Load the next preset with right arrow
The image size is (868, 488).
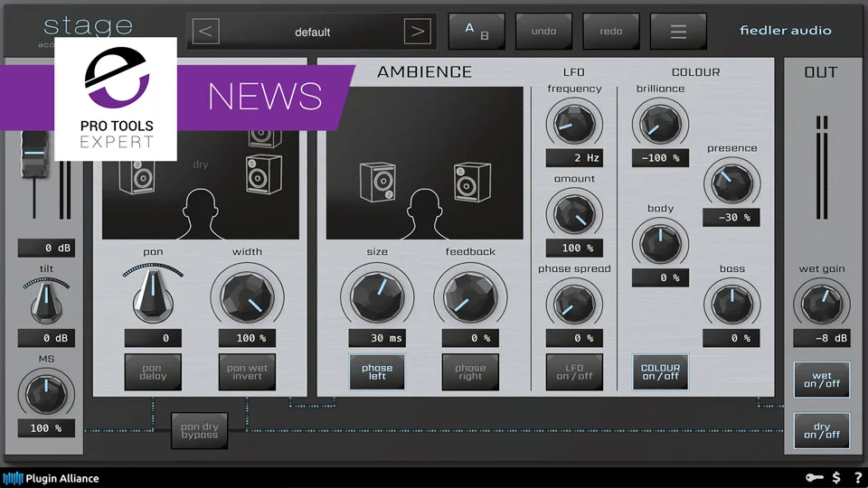click(418, 31)
